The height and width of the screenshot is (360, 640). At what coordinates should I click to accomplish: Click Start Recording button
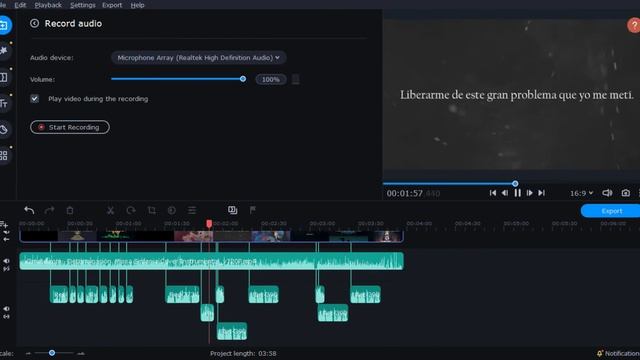coord(70,127)
